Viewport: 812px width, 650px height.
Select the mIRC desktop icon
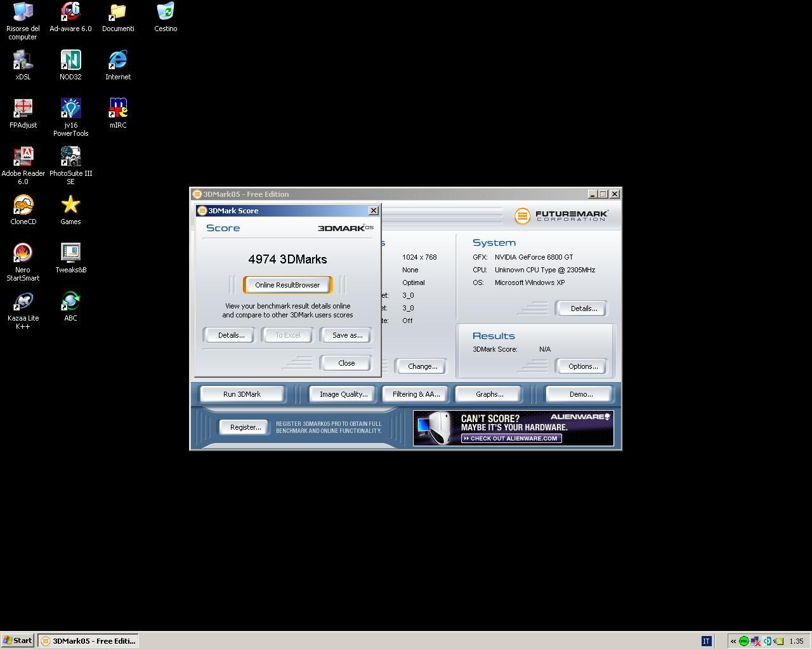coord(118,114)
